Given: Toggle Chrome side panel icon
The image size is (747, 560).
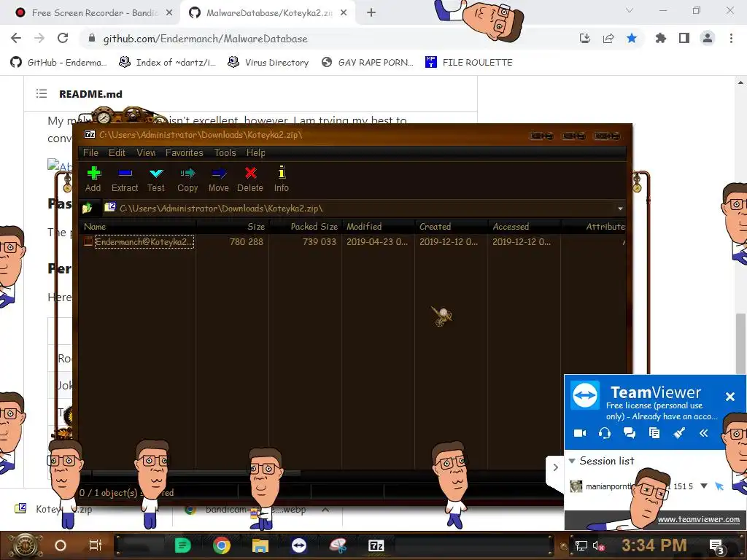Looking at the screenshot, I should [x=684, y=38].
